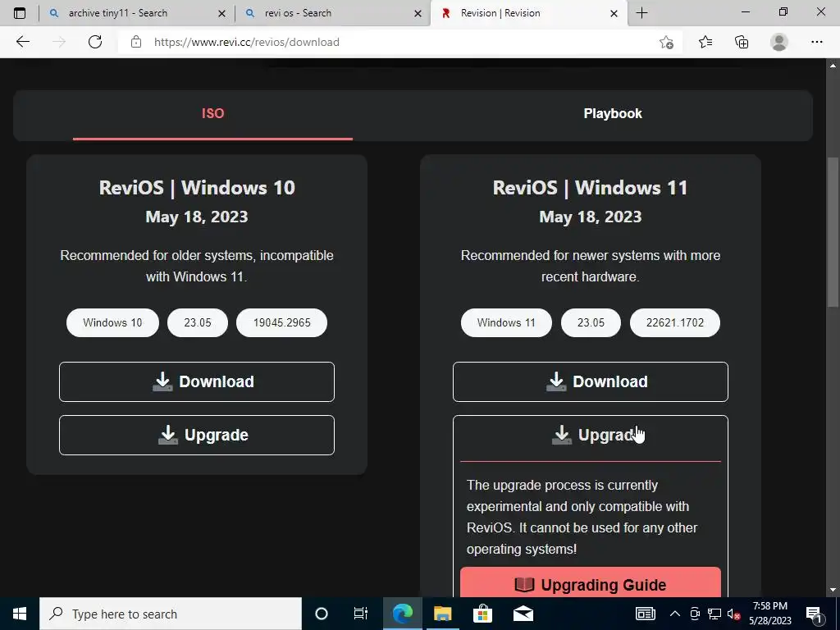The width and height of the screenshot is (840, 630).
Task: Click Microsoft Edge taskbar icon
Action: tap(402, 614)
